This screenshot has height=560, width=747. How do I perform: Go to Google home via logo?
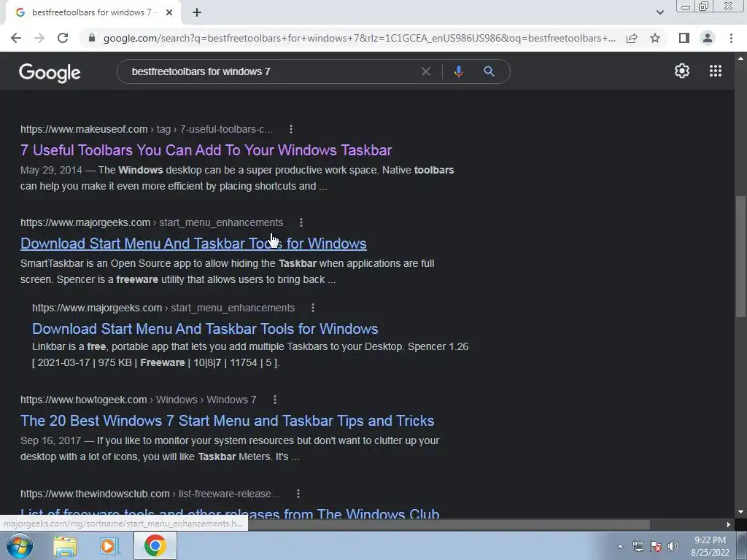coord(50,72)
